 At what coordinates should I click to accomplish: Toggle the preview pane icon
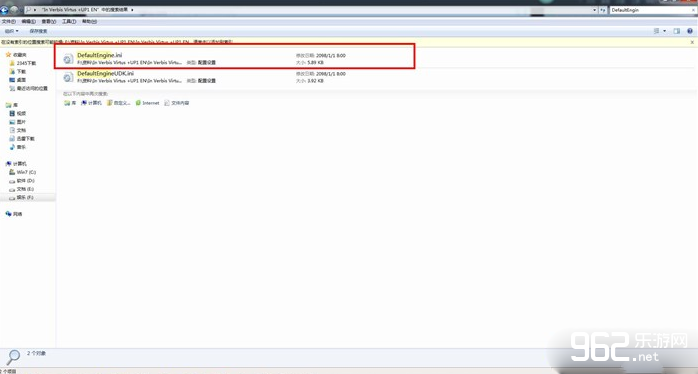pos(677,31)
